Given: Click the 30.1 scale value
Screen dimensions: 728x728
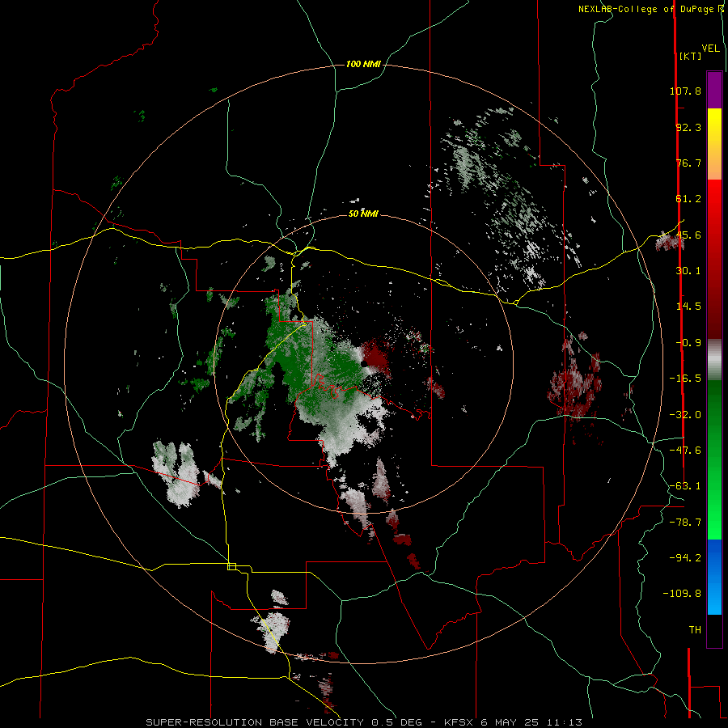Looking at the screenshot, I should coord(688,271).
